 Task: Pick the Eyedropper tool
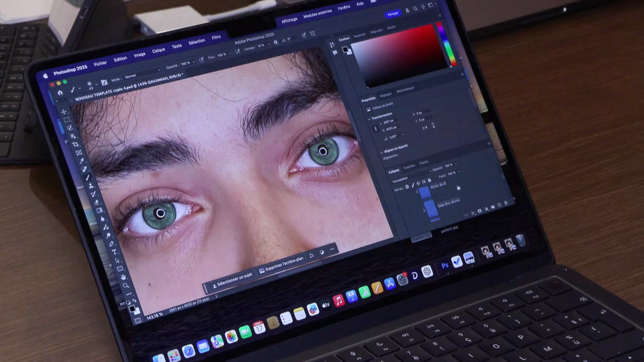point(82,161)
